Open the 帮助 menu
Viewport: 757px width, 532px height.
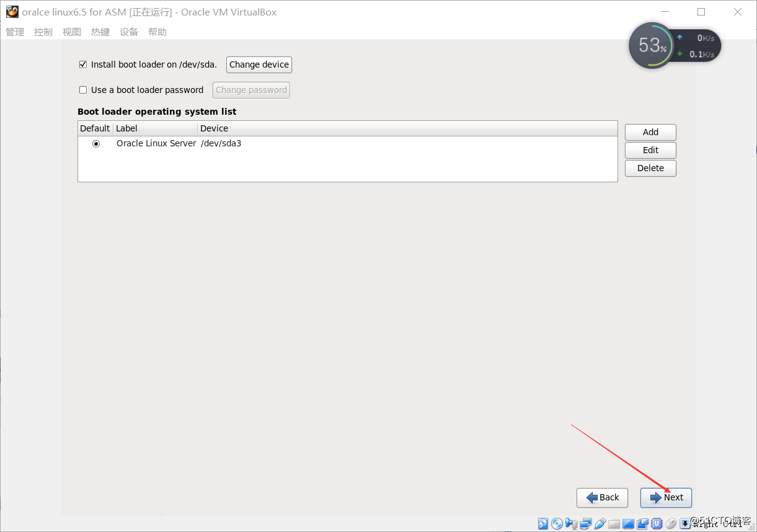pyautogui.click(x=157, y=32)
